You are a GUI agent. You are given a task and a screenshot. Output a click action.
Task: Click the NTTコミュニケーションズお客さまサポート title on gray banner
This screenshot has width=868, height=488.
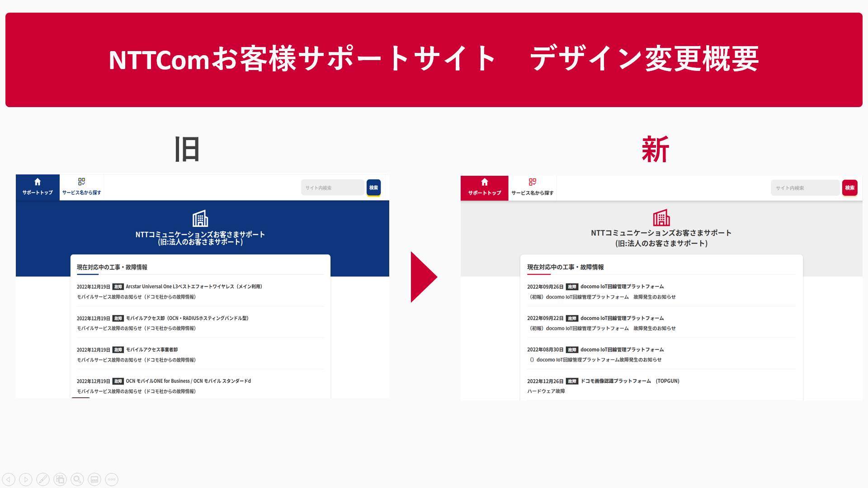click(x=661, y=233)
